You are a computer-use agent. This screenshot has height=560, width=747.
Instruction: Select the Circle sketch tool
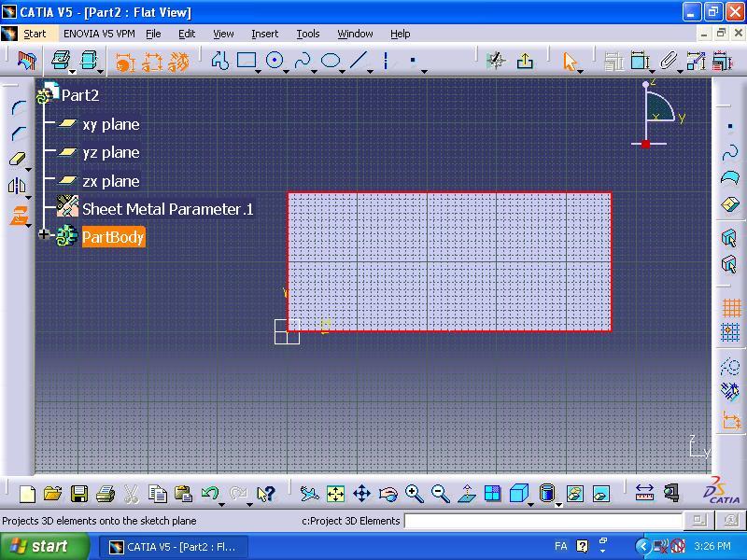point(275,59)
